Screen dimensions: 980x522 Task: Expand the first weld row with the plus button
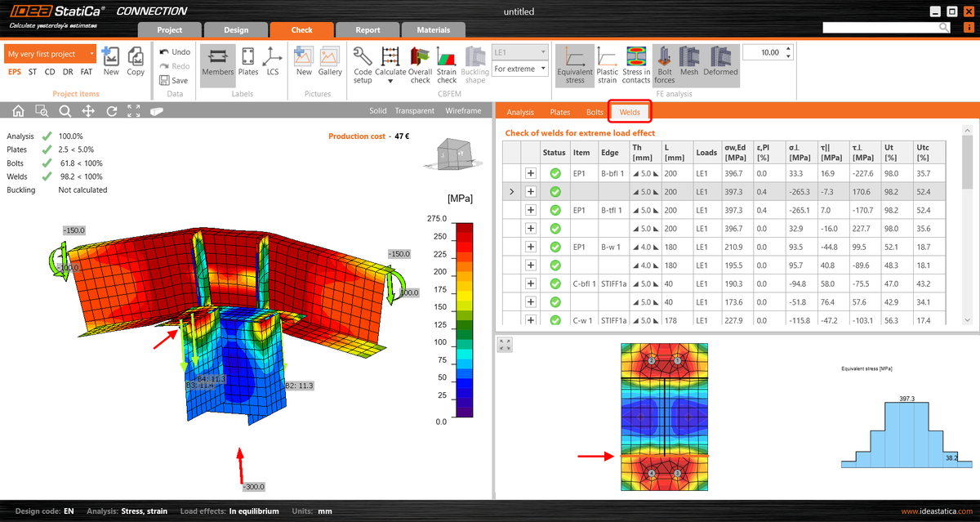530,172
